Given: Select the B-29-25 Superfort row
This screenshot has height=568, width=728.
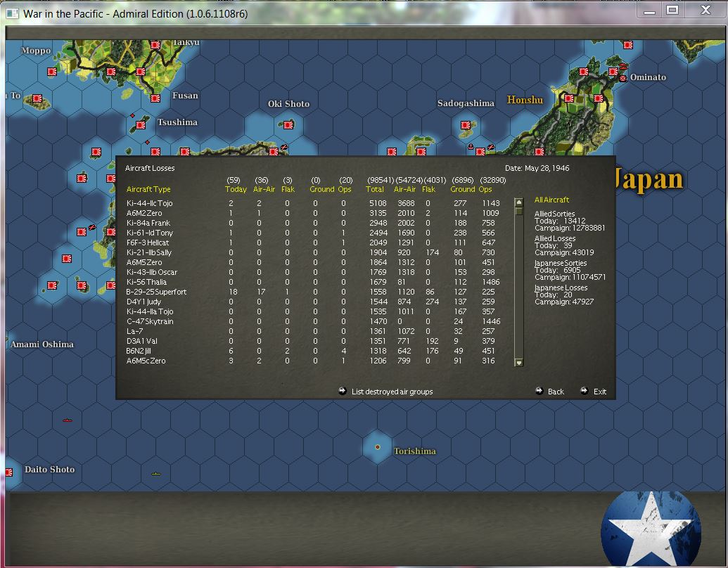Looking at the screenshot, I should coord(314,292).
